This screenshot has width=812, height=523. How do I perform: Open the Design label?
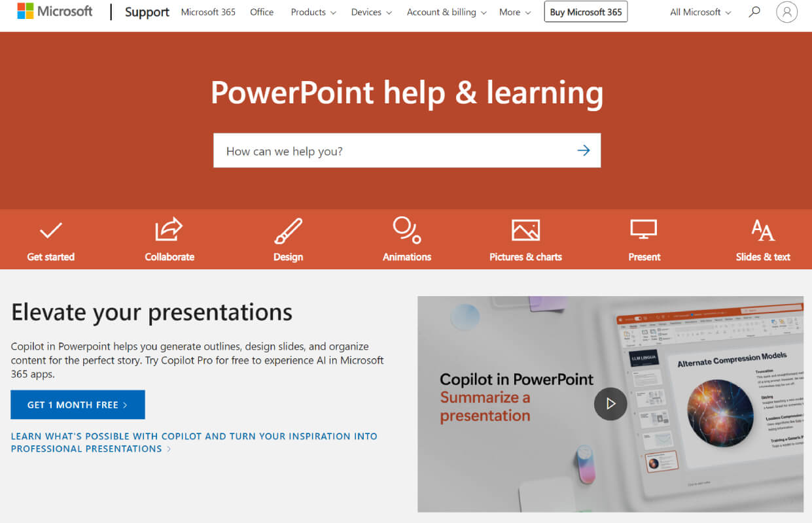[288, 257]
